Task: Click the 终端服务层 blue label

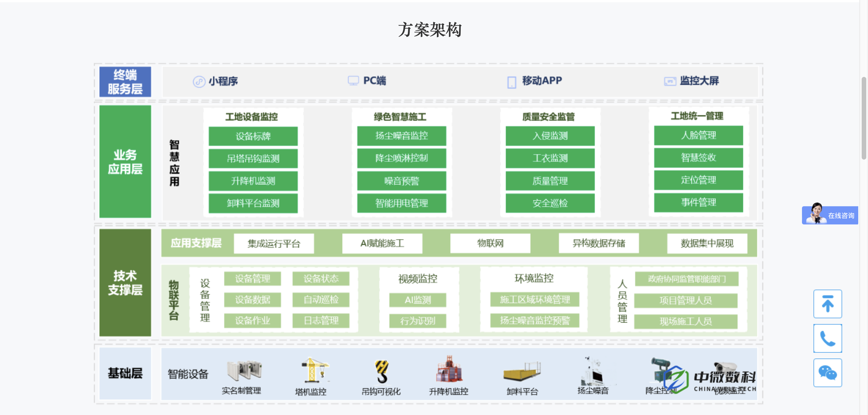Action: click(125, 82)
